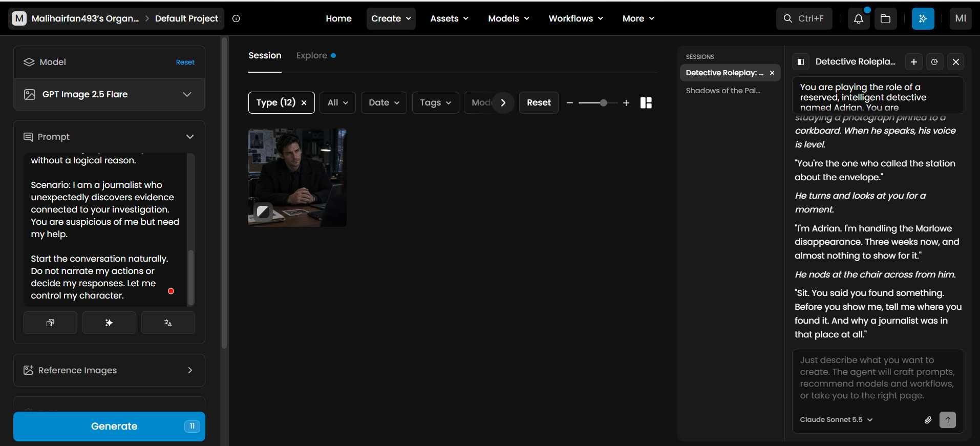This screenshot has width=980, height=446.
Task: Click the translate prompt button
Action: [x=168, y=323]
